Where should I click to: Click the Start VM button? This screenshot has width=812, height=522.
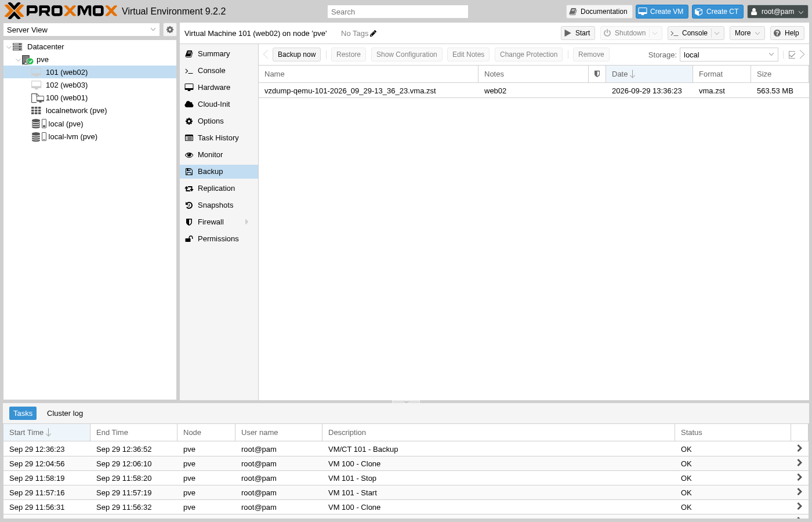[578, 33]
